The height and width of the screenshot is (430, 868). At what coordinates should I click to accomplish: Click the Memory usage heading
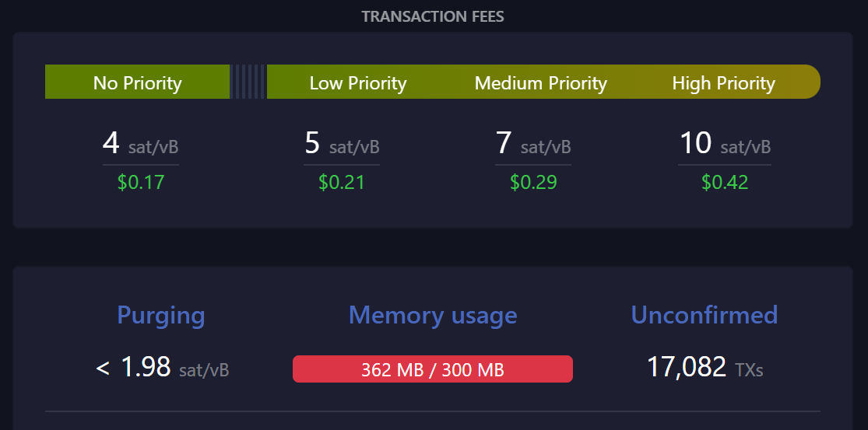pyautogui.click(x=433, y=315)
